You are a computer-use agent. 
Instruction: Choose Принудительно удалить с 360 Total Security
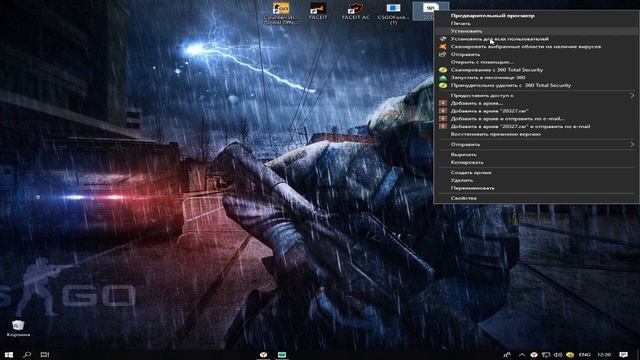[x=536, y=85]
